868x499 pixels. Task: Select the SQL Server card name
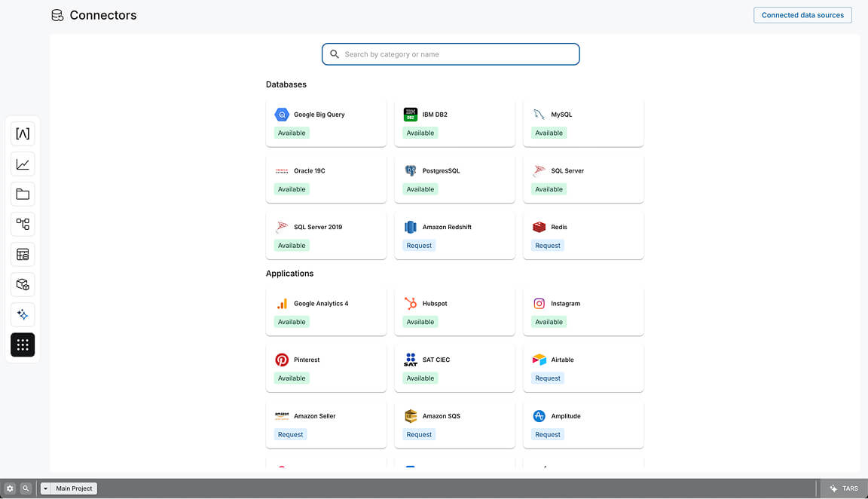point(567,170)
